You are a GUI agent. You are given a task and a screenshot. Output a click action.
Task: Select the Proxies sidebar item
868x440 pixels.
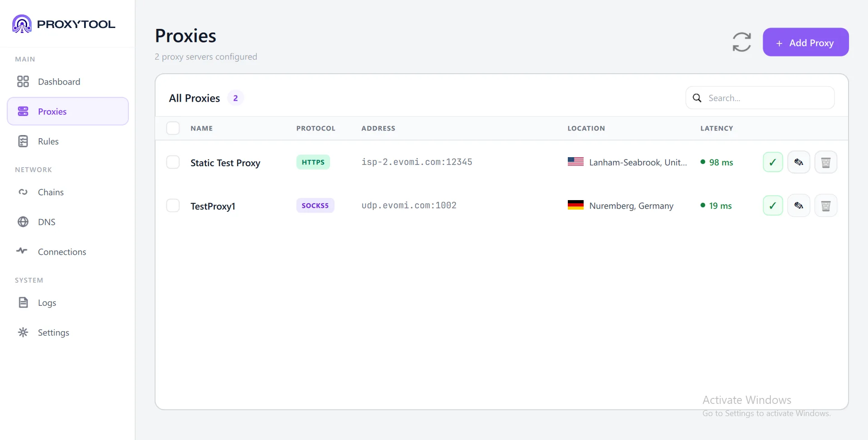68,112
